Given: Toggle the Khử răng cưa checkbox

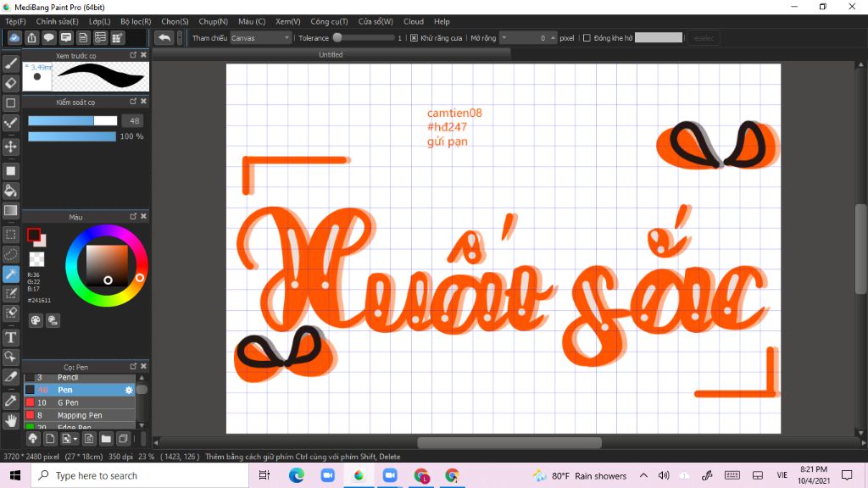Looking at the screenshot, I should click(x=414, y=38).
